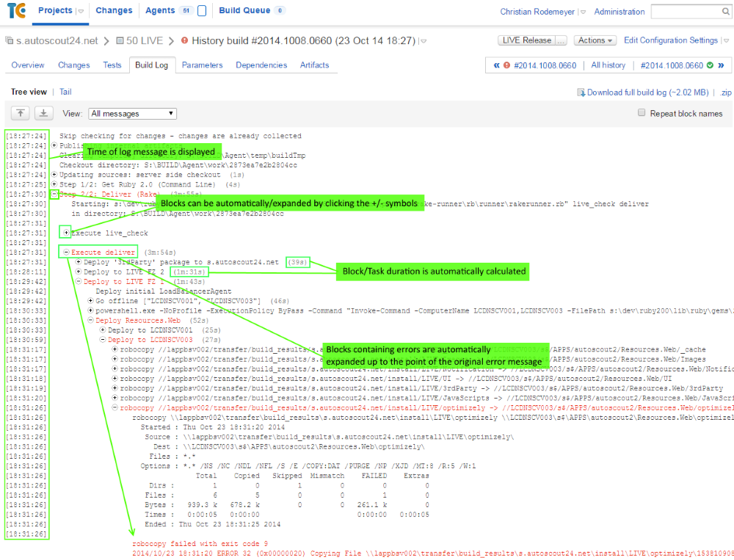
Task: Open the Christian Rodemeyer user menu
Action: [x=537, y=12]
